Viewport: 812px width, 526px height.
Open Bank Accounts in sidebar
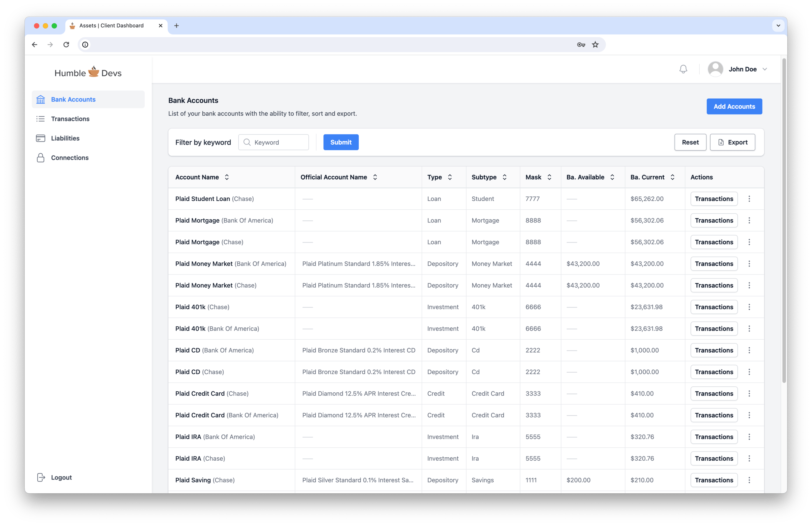tap(88, 99)
